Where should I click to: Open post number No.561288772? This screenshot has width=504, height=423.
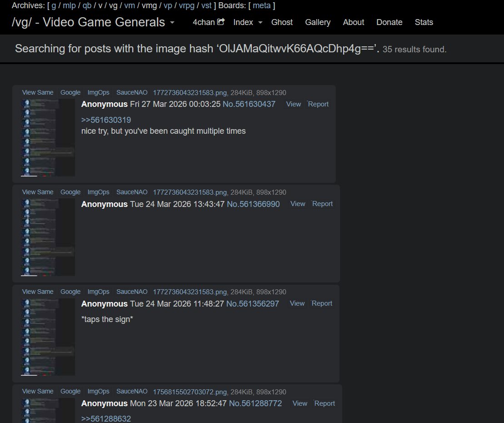(x=255, y=403)
